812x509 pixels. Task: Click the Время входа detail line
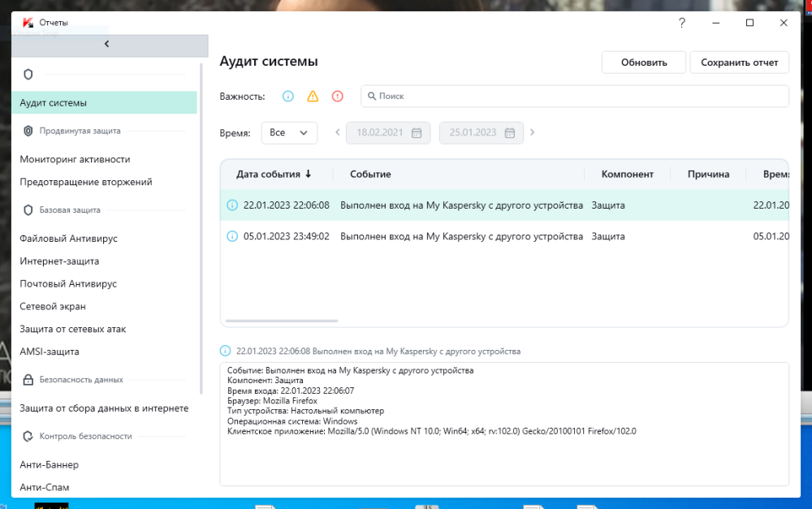(291, 391)
